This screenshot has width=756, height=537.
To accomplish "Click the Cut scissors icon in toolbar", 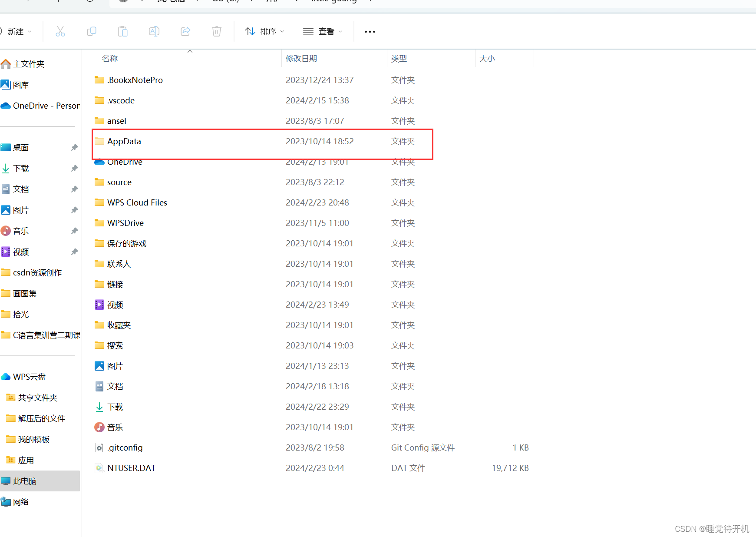I will coord(60,31).
